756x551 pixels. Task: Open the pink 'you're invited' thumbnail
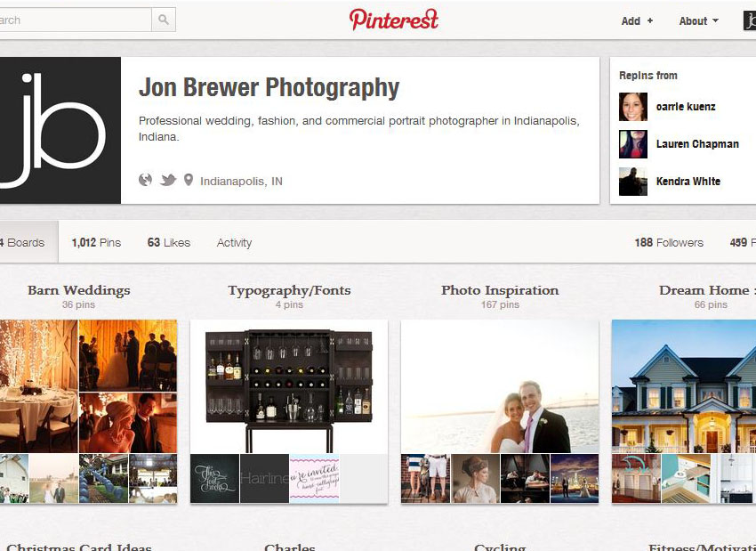tap(314, 479)
